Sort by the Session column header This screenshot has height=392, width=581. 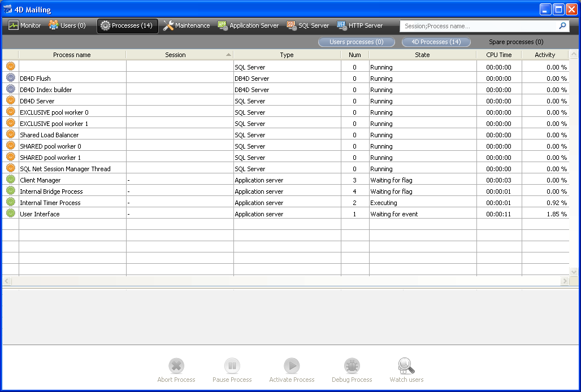tap(175, 55)
